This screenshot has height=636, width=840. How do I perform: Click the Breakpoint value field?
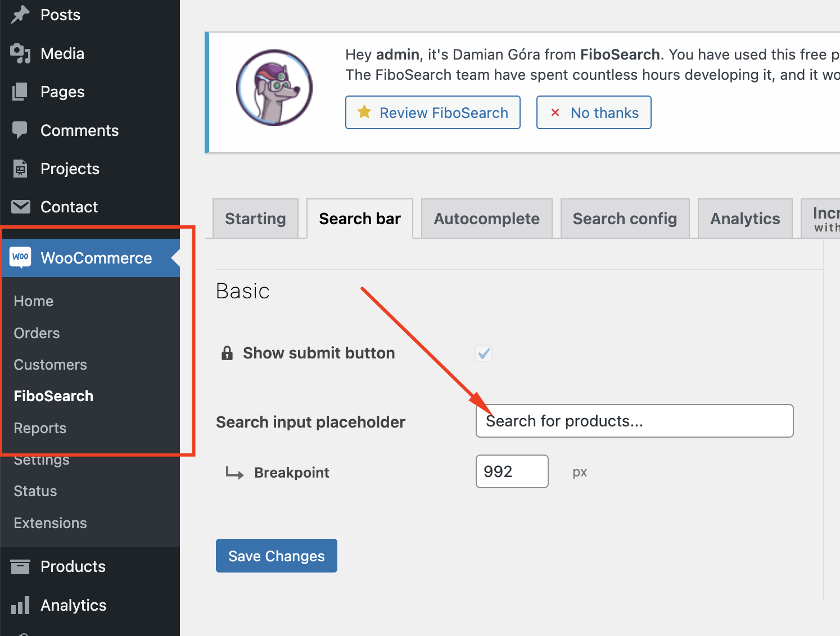click(x=512, y=471)
